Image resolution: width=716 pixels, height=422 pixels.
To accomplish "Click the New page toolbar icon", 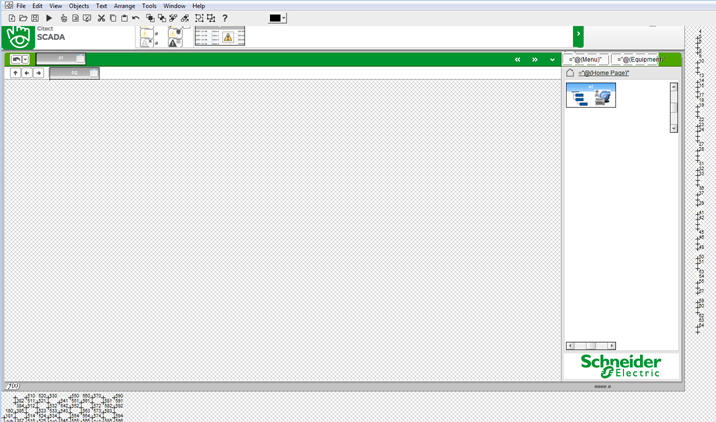I will pyautogui.click(x=11, y=18).
